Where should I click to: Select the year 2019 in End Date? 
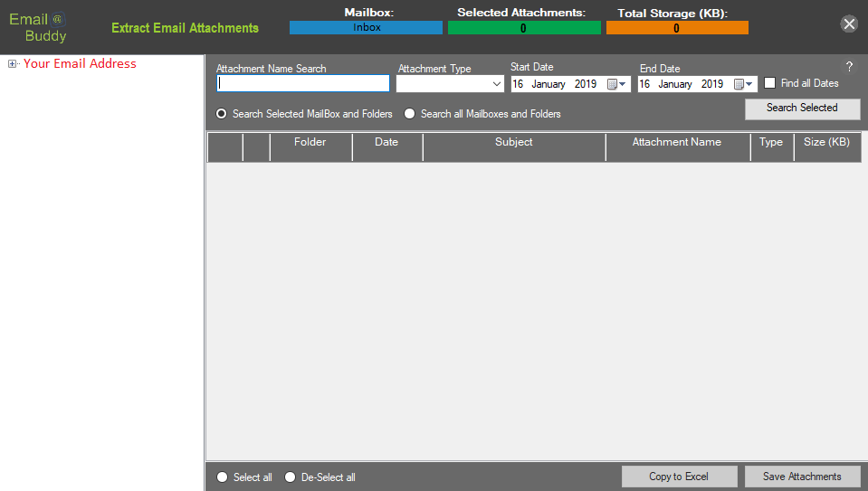click(x=712, y=84)
